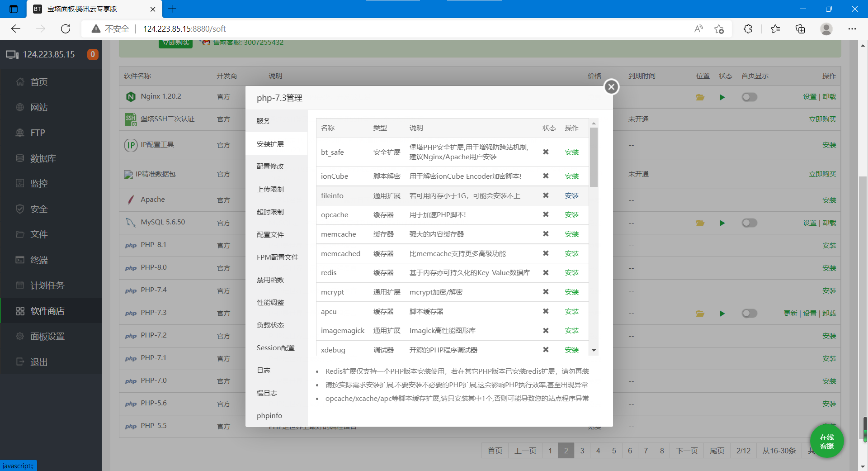Switch to 配置修改 tab
This screenshot has width=868, height=471.
click(270, 167)
